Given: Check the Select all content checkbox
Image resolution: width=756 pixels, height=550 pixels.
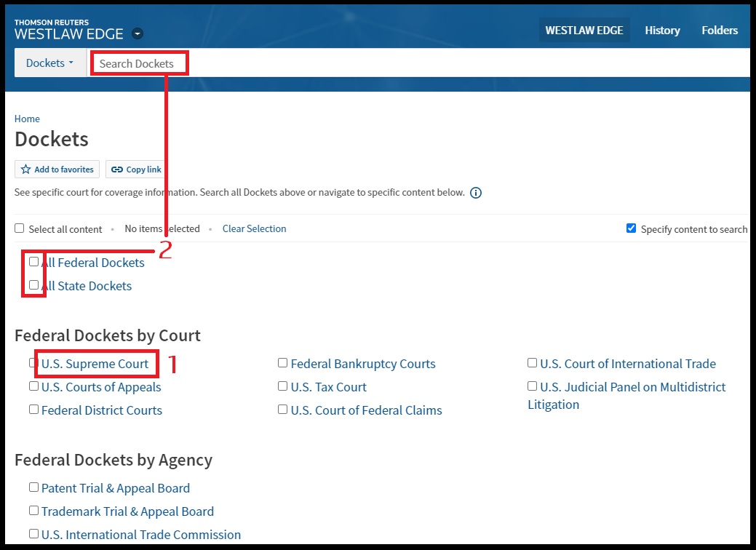Looking at the screenshot, I should [x=20, y=228].
